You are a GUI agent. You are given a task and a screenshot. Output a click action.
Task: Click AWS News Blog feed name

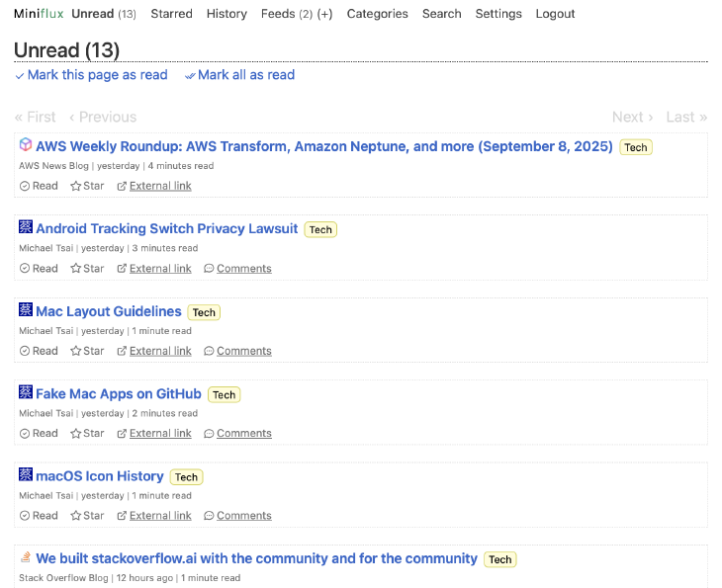coord(53,166)
